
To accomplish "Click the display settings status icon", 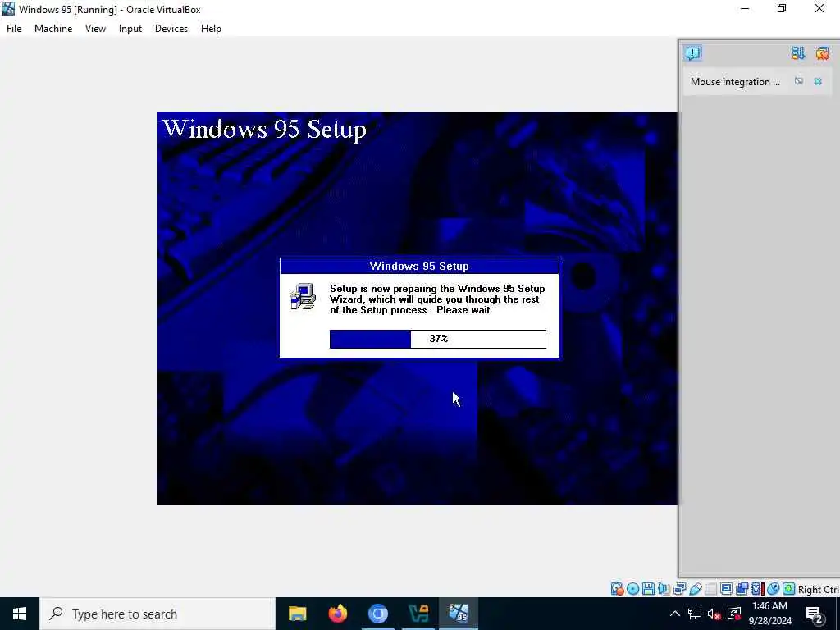I will [x=726, y=589].
